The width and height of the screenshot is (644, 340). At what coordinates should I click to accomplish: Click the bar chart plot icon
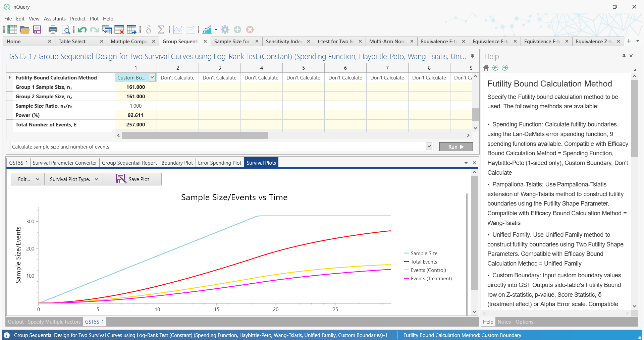click(x=207, y=30)
